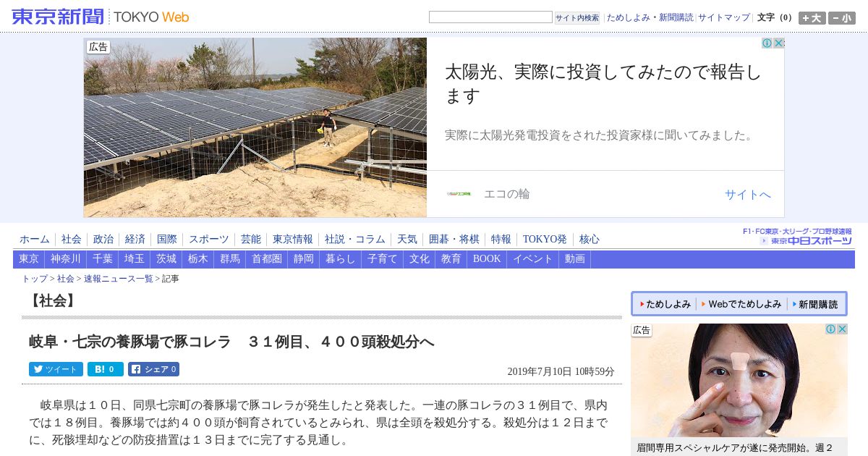Increase font size with the ＋大 button
The image size is (868, 456).
coord(812,18)
